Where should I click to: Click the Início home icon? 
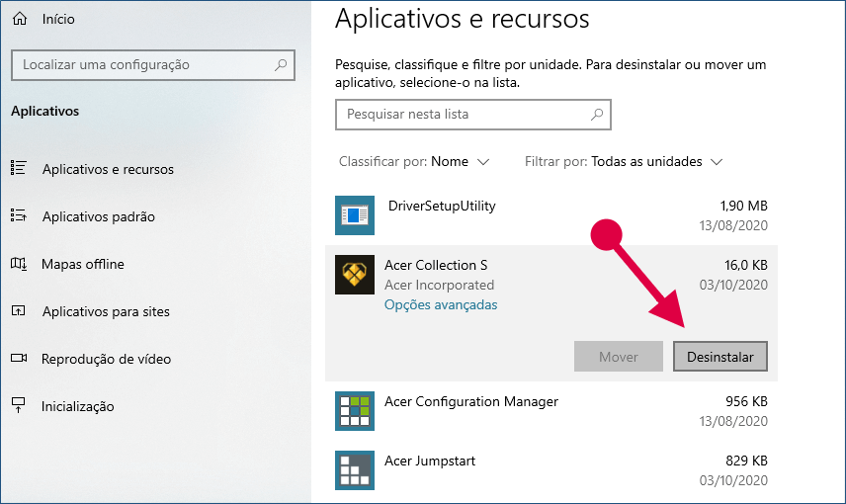point(20,19)
